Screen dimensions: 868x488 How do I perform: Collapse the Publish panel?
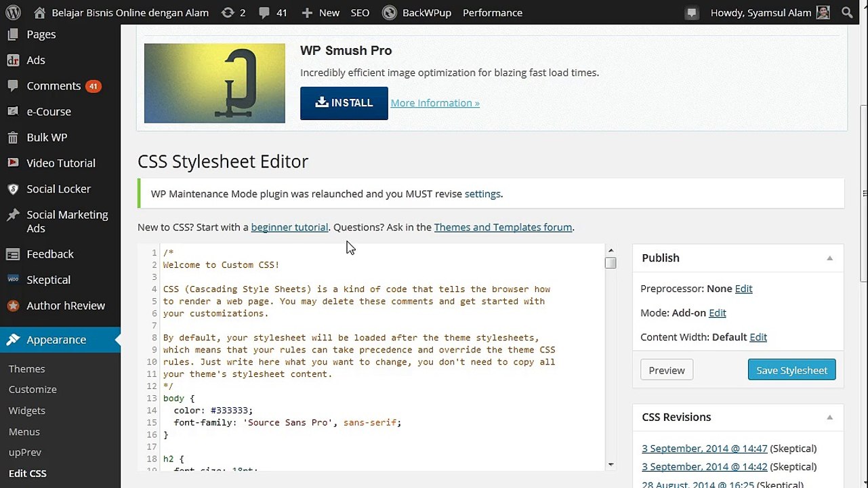pyautogui.click(x=829, y=258)
